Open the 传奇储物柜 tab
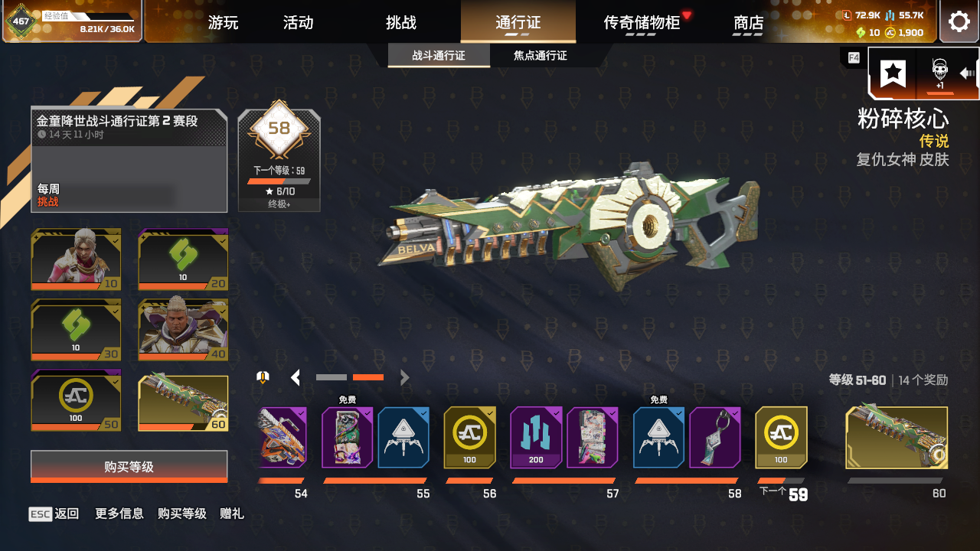Screen dimensions: 980x551 (x=642, y=22)
